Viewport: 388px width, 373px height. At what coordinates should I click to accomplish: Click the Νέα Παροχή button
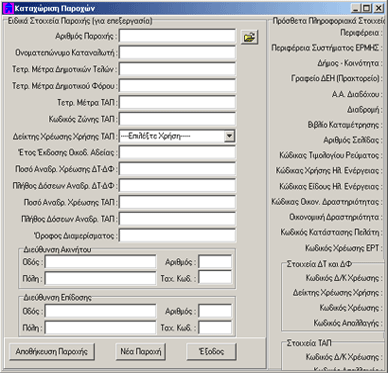coord(141,351)
